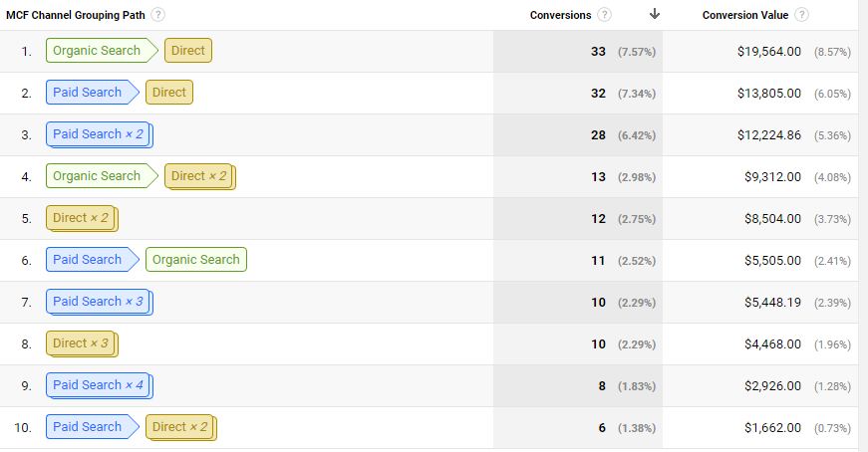Image resolution: width=868 pixels, height=452 pixels.
Task: Sort by the Conversions column header
Action: coord(560,15)
